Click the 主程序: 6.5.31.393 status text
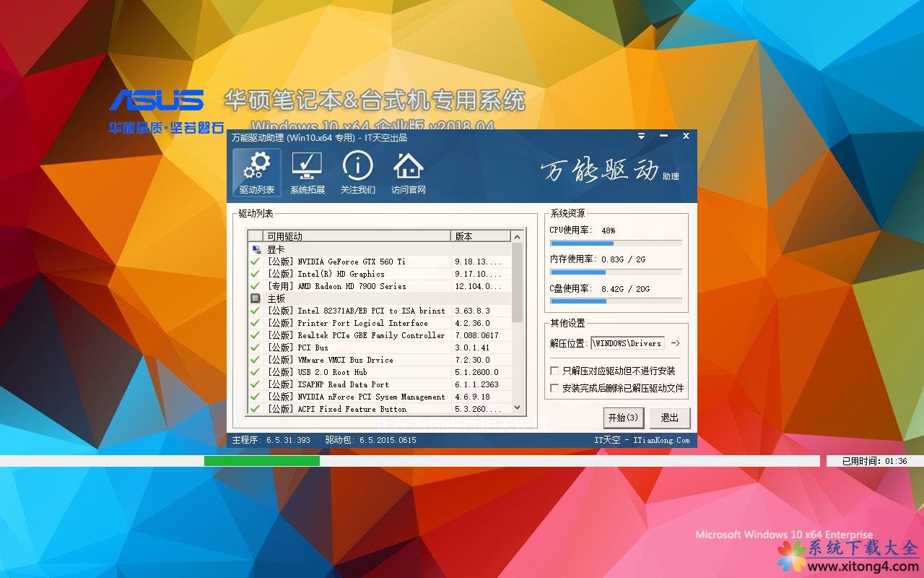The image size is (924, 578). pyautogui.click(x=271, y=440)
